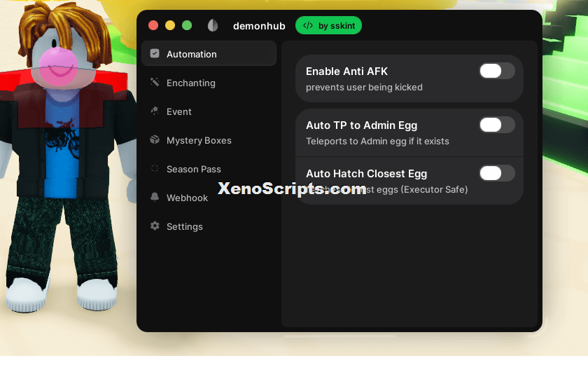Viewport: 588px width, 377px height.
Task: Click the 'by sskint' text
Action: coord(337,25)
